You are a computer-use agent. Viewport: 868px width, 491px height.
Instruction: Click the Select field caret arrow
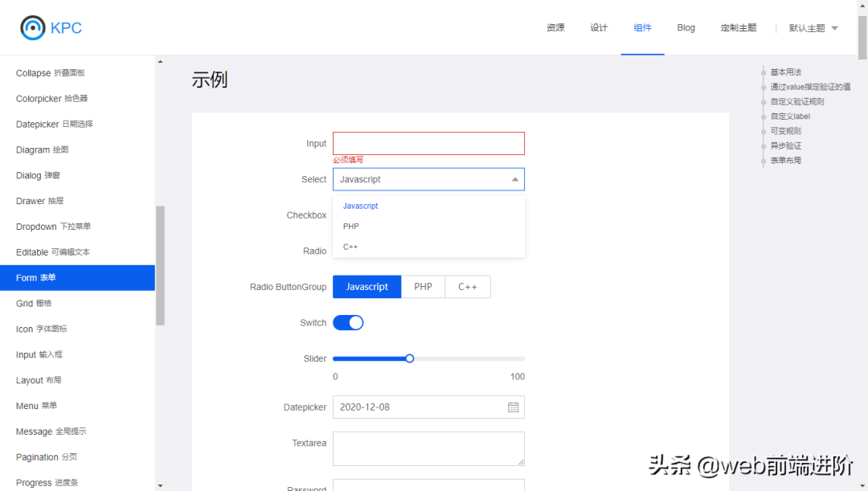515,179
